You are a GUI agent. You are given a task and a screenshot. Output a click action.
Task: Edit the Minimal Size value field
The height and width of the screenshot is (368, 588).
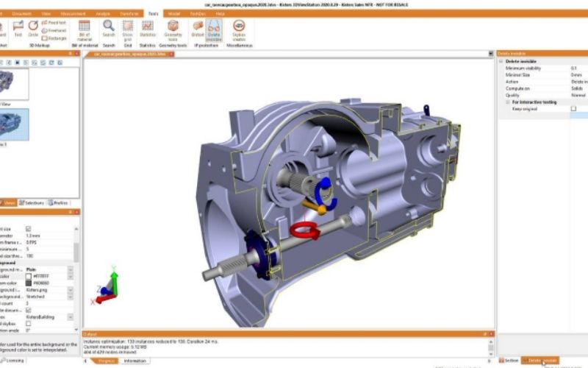(578, 75)
